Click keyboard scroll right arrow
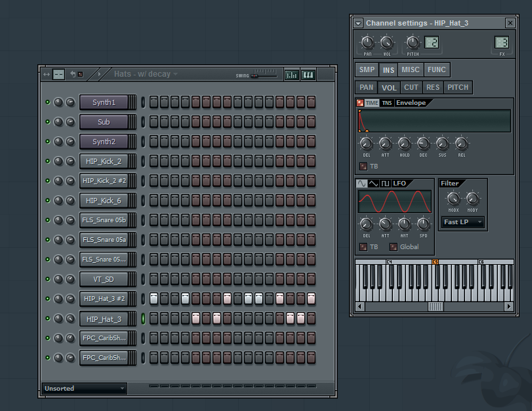The width and height of the screenshot is (532, 411). [x=508, y=307]
